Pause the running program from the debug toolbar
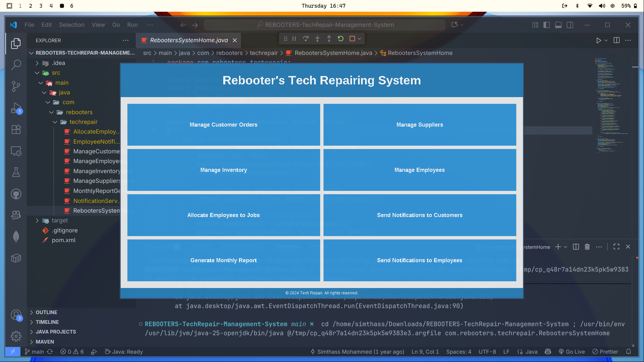Image resolution: width=644 pixels, height=362 pixels. point(294,39)
